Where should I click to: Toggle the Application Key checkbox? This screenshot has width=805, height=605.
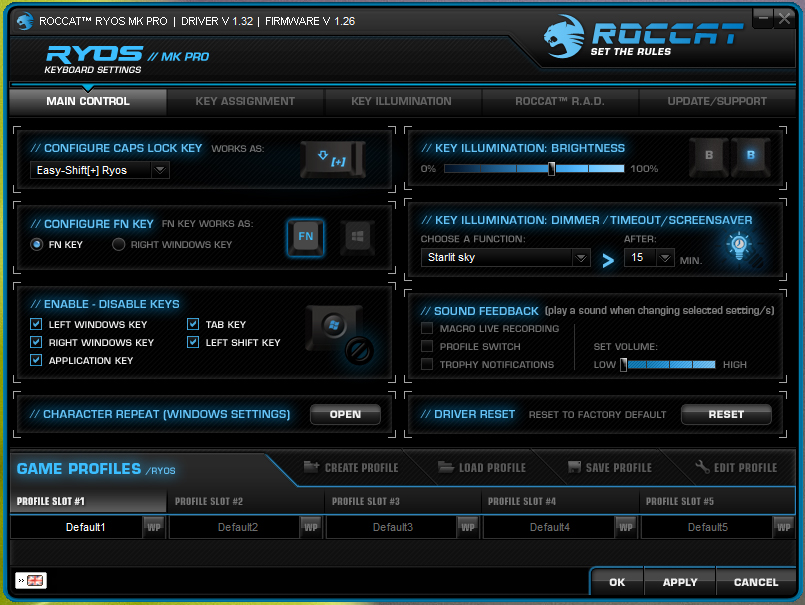point(36,360)
